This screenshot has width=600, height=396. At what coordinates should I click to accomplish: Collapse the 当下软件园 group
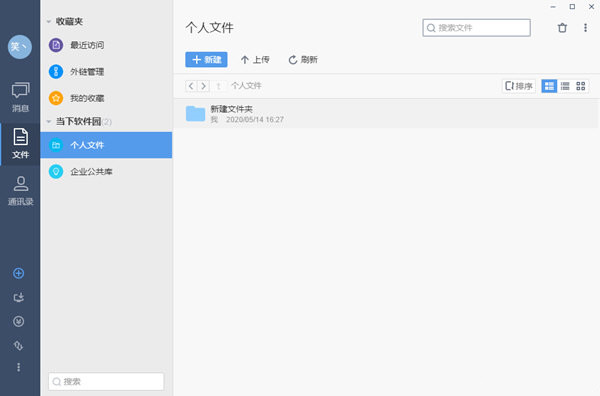[x=49, y=122]
